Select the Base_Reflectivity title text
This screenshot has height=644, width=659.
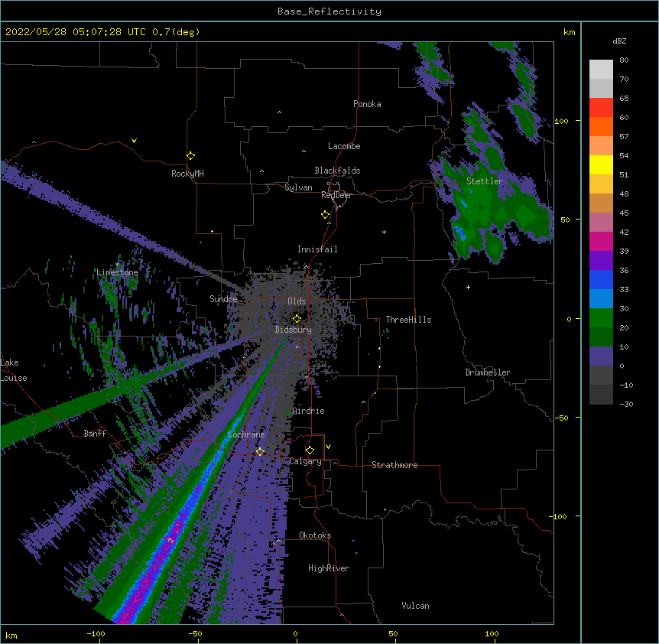click(x=329, y=11)
